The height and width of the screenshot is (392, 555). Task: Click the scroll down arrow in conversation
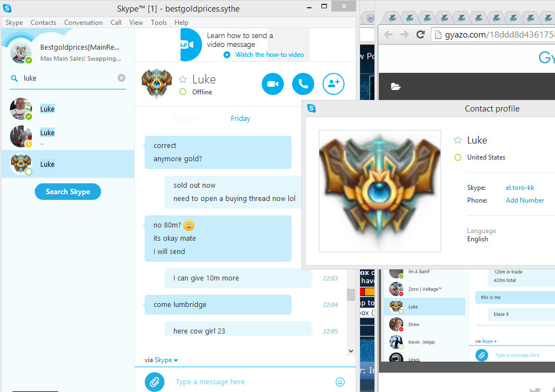351,351
